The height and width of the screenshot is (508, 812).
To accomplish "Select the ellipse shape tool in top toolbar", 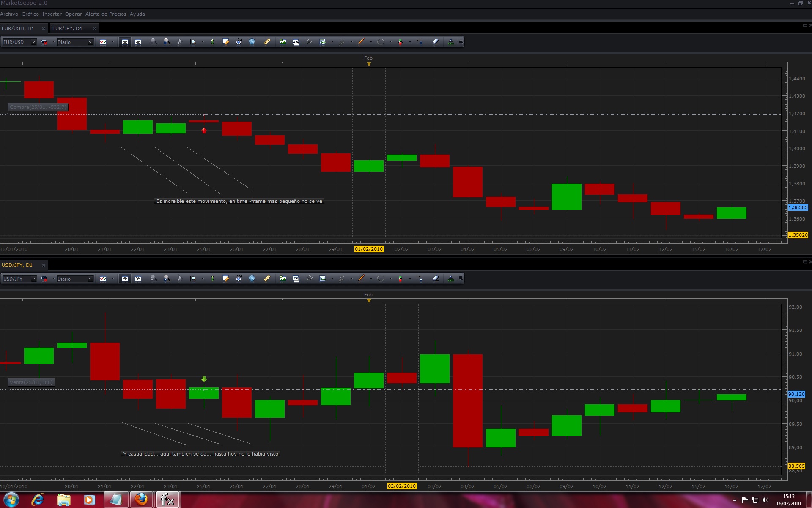I will 381,42.
